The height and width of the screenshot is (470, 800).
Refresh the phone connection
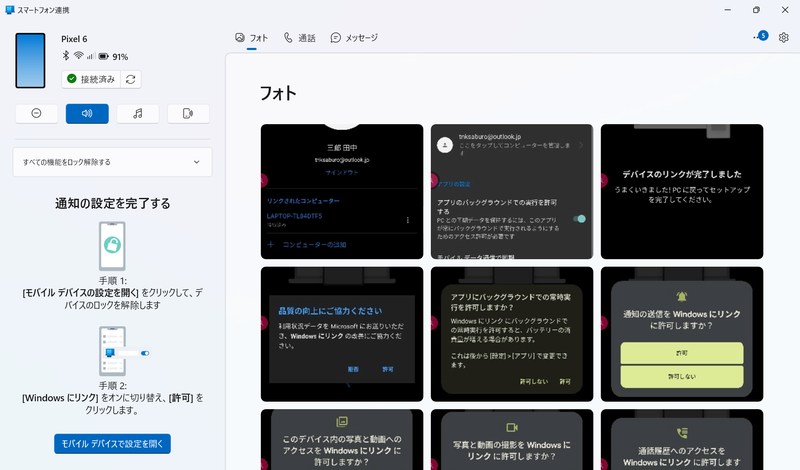[x=131, y=79]
